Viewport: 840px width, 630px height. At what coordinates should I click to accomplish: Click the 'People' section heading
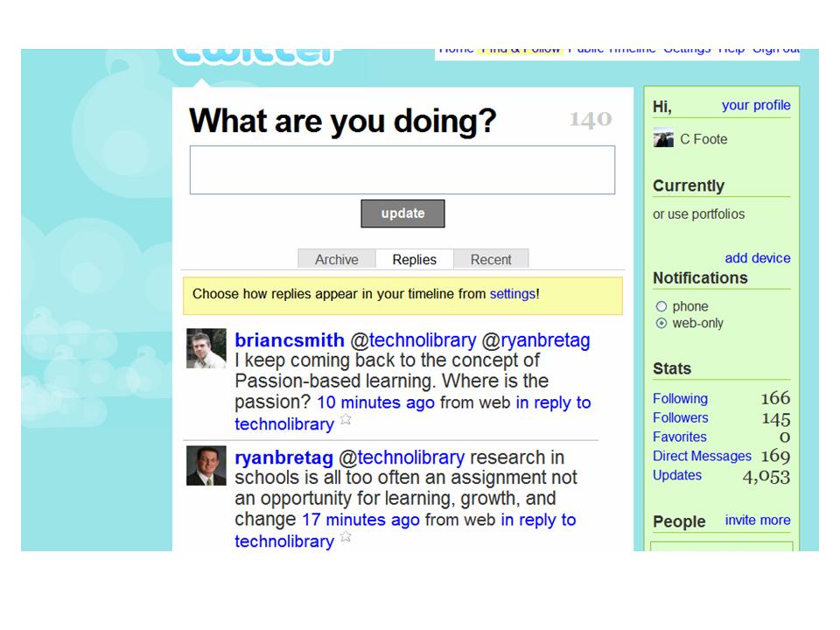679,521
